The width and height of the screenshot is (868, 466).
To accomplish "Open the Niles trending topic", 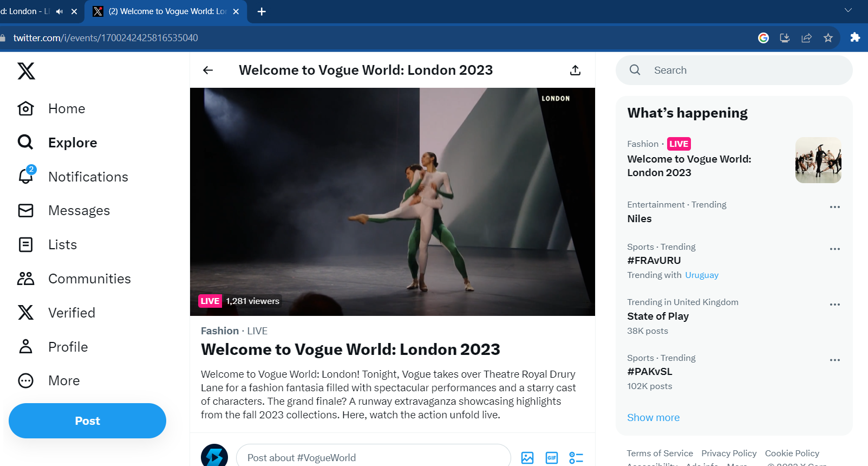I will tap(639, 219).
